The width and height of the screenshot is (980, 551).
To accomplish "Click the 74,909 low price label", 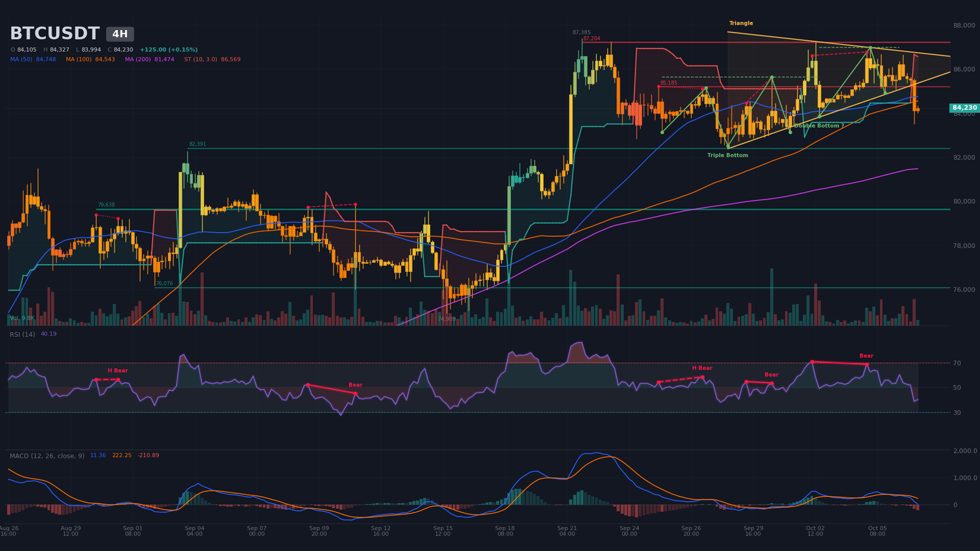I will tap(447, 319).
